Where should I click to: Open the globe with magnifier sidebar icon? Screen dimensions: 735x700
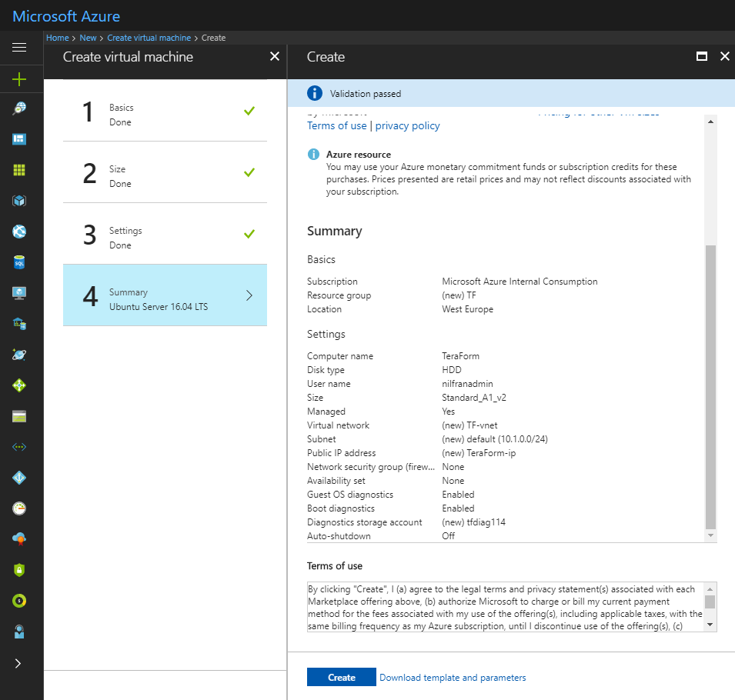pyautogui.click(x=19, y=108)
